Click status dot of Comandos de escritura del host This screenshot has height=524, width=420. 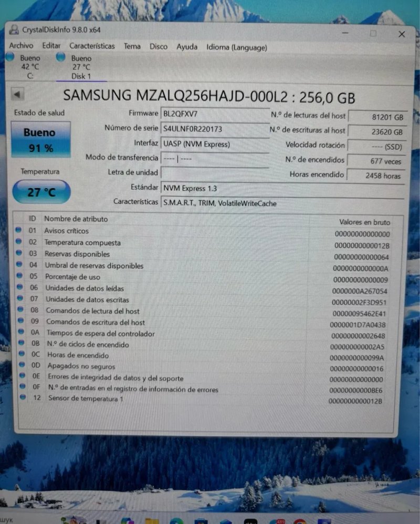(x=20, y=320)
